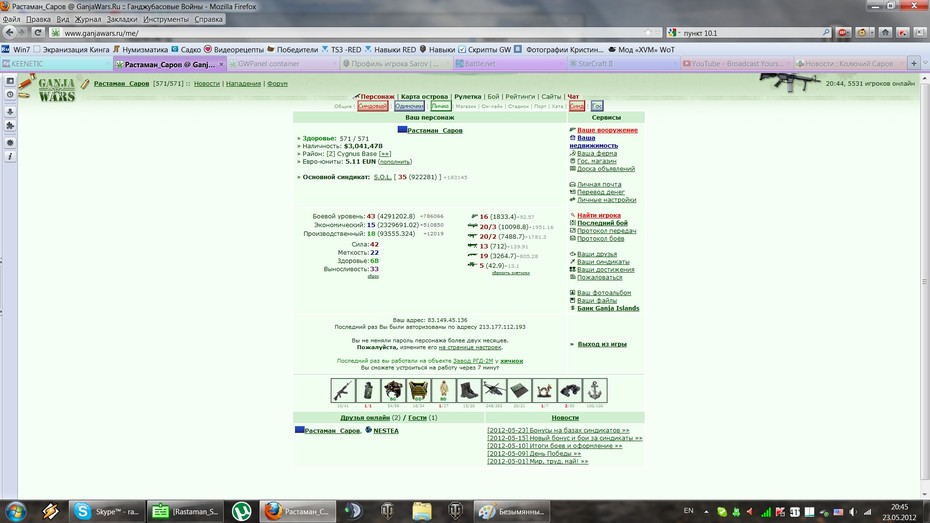Open a new browser tab with plus
Viewport: 930px width, 523px height.
point(914,63)
